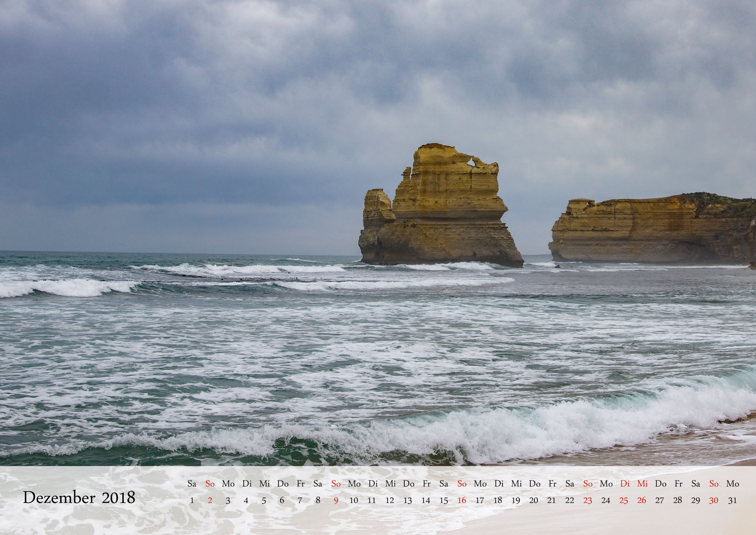The image size is (756, 535).
Task: Click the red 'So' label above date 9
Action: (x=336, y=484)
